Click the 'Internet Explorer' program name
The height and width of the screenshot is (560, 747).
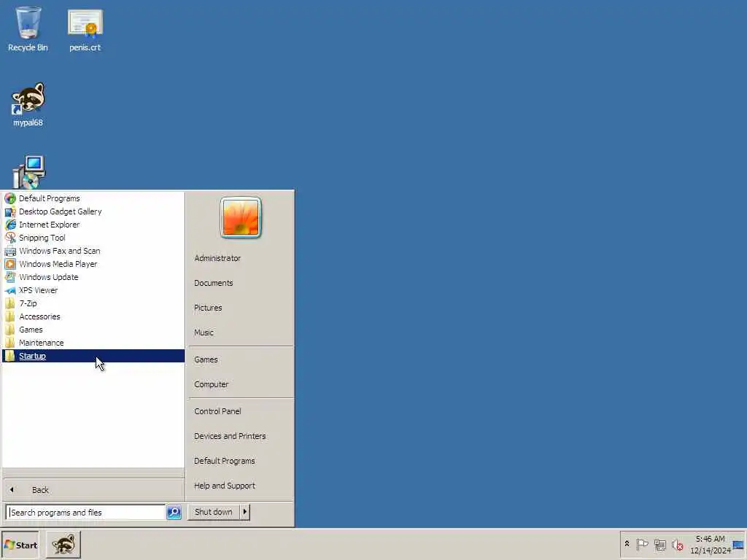49,225
